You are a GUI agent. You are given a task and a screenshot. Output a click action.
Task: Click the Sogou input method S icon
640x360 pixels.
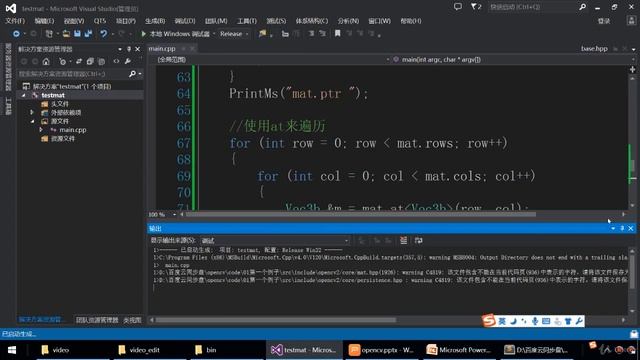pos(488,321)
